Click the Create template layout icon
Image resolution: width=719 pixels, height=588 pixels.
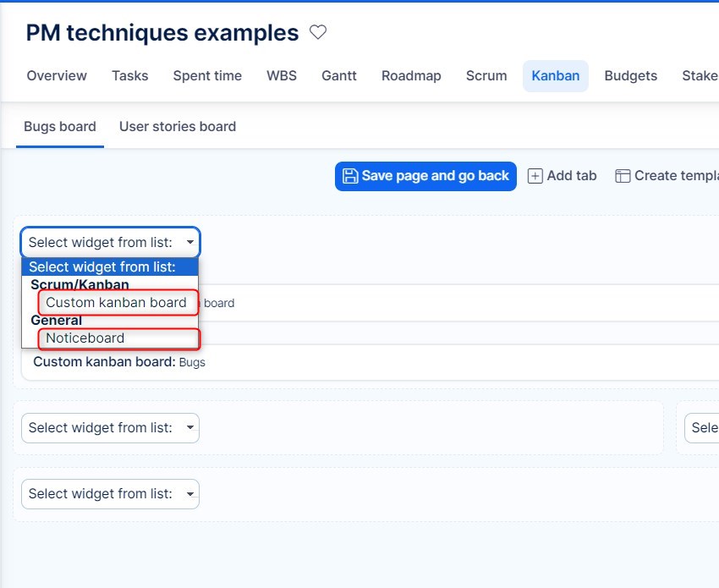(623, 176)
